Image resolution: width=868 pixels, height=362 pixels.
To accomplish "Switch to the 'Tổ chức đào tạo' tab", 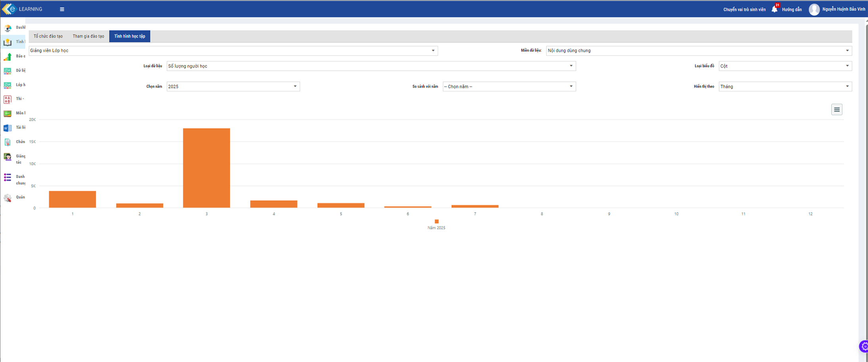I will pos(48,36).
